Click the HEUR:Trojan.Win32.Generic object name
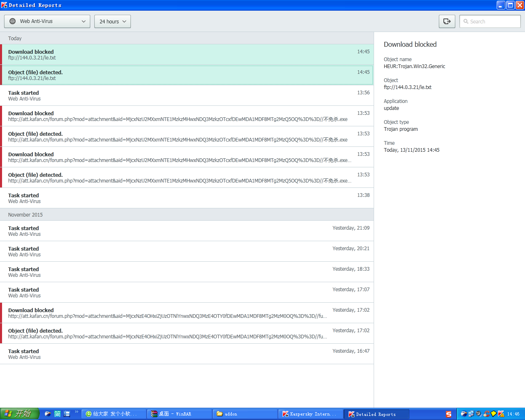The width and height of the screenshot is (525, 420). [x=414, y=66]
